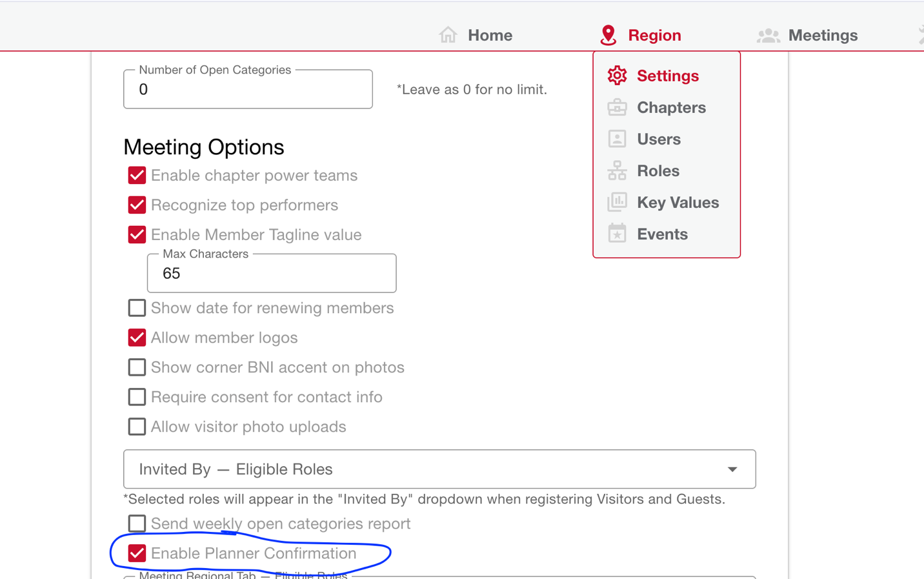Click the Home house icon

[x=448, y=35]
